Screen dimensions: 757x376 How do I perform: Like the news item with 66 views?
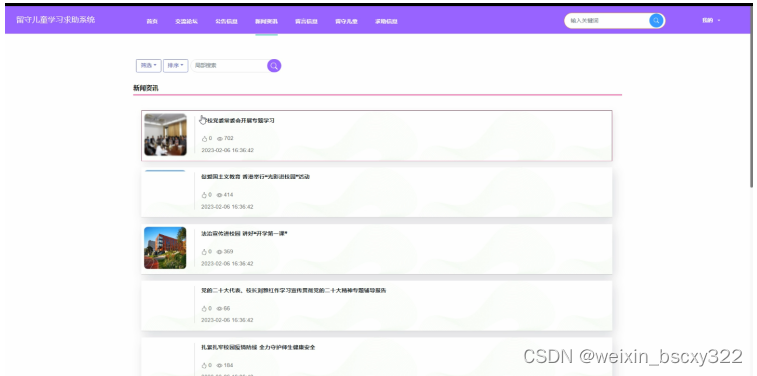(204, 308)
